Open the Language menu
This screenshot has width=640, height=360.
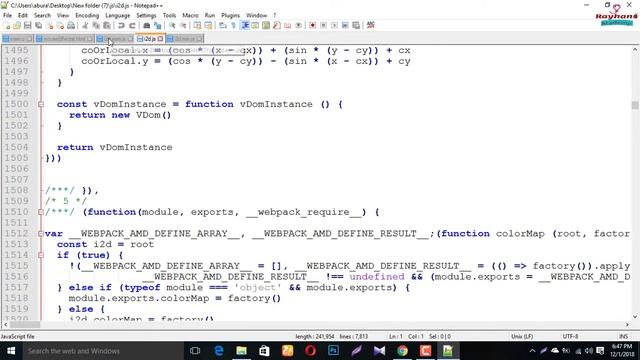click(118, 16)
